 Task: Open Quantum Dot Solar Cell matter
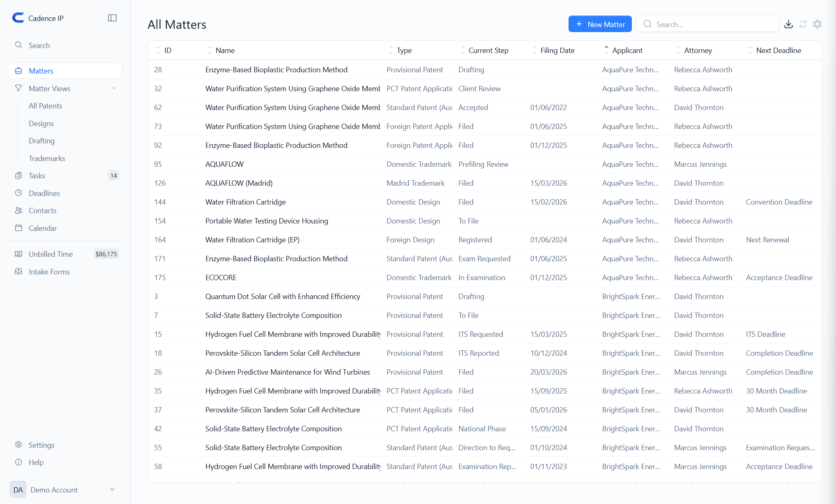point(485,296)
